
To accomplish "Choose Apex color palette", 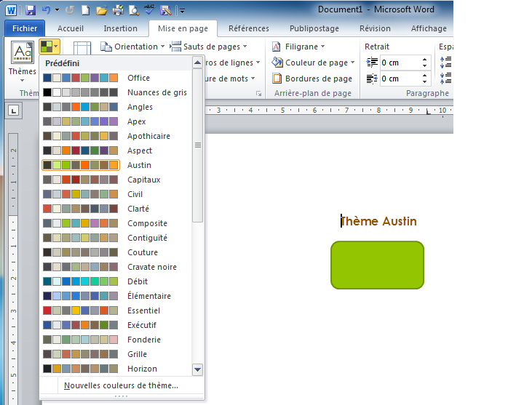I will pyautogui.click(x=116, y=121).
